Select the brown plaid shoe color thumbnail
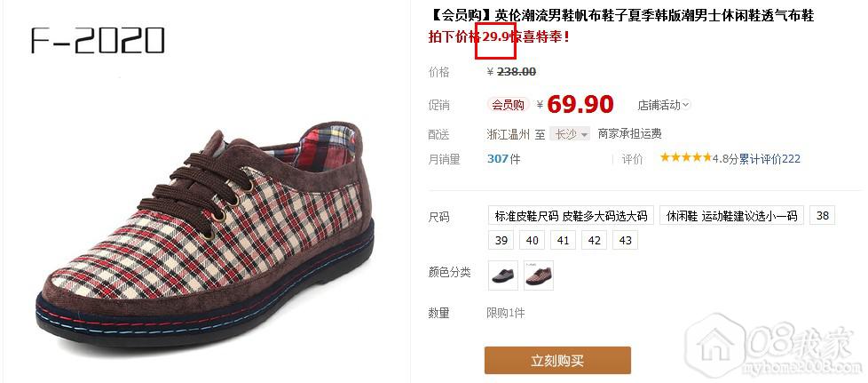 [x=539, y=275]
